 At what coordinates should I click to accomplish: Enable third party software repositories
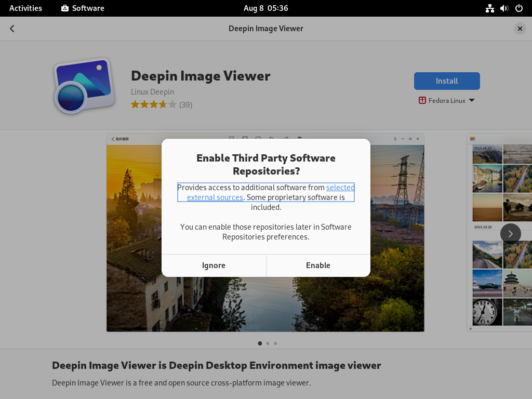click(318, 265)
